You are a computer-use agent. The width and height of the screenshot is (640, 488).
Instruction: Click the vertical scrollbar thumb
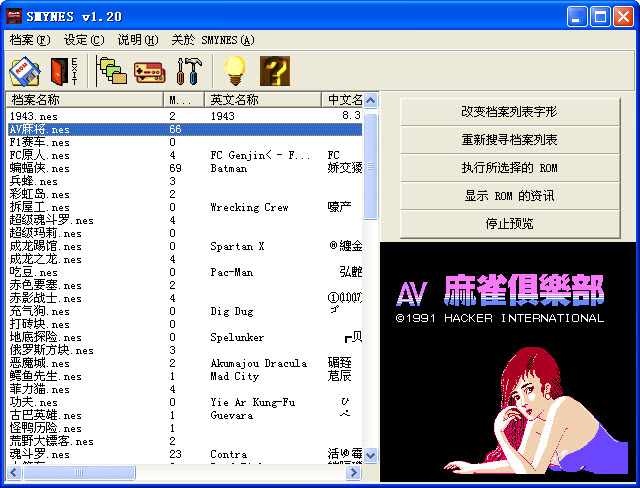pos(371,166)
